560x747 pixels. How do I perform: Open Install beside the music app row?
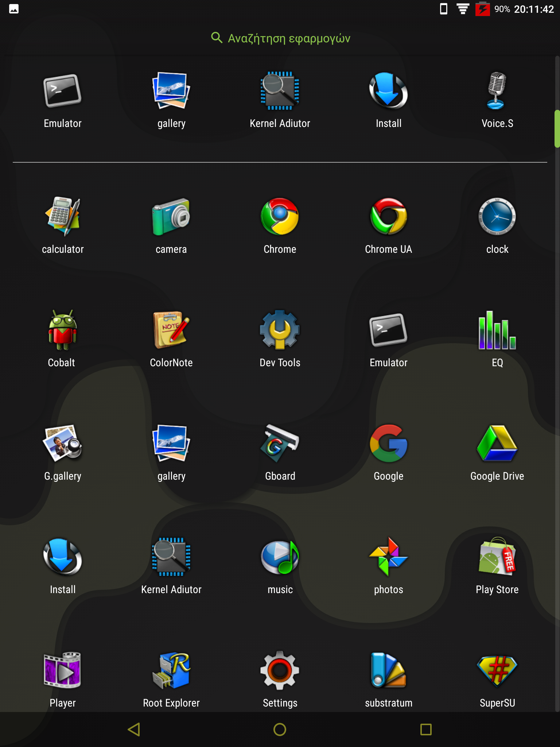coord(62,566)
